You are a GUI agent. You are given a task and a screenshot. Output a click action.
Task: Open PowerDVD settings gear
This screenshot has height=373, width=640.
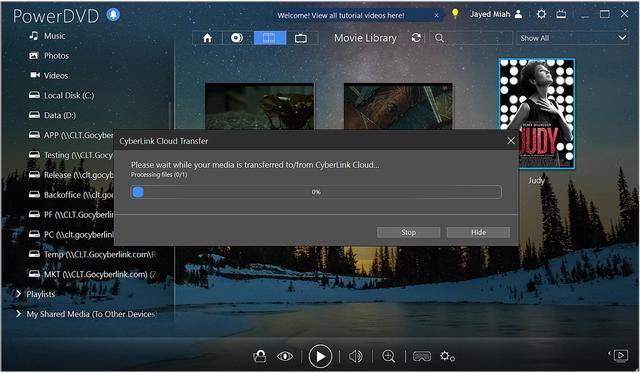(x=541, y=14)
